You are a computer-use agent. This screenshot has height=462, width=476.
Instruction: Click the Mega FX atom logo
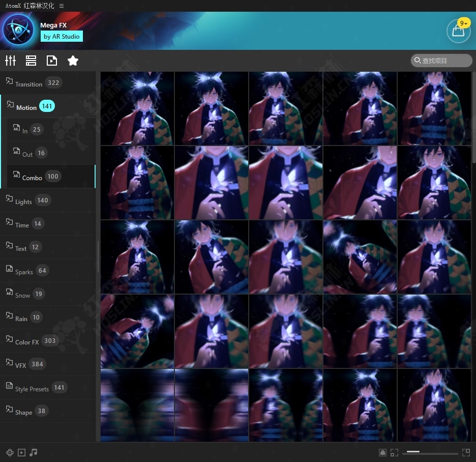click(18, 30)
